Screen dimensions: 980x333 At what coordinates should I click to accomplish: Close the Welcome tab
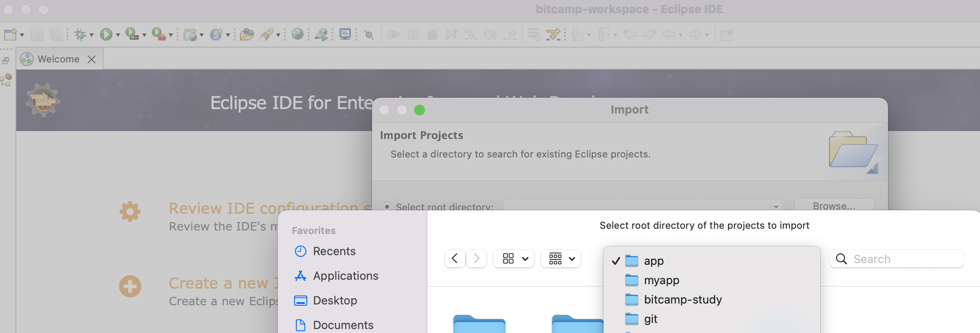tap(92, 59)
